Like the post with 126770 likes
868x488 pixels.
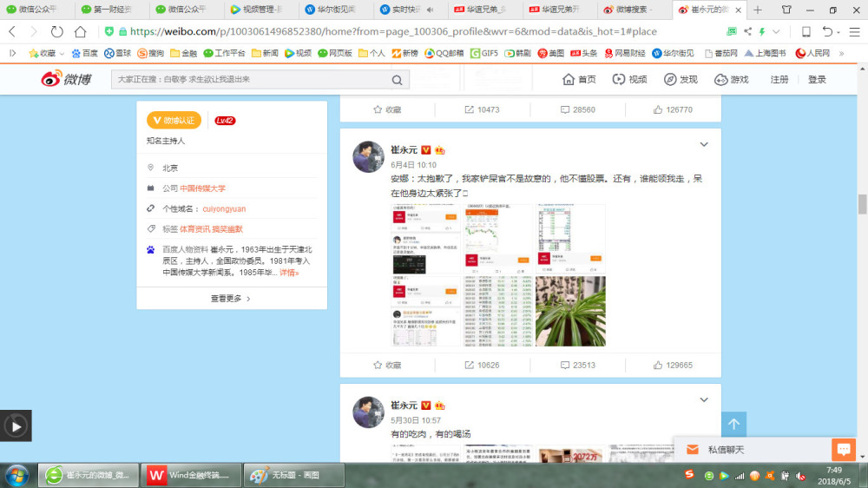click(673, 109)
